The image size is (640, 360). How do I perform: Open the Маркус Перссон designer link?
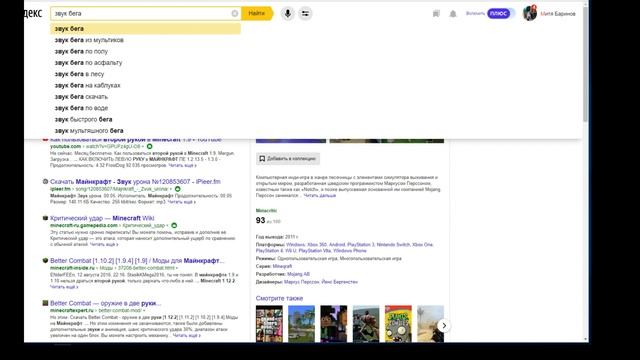point(302,282)
